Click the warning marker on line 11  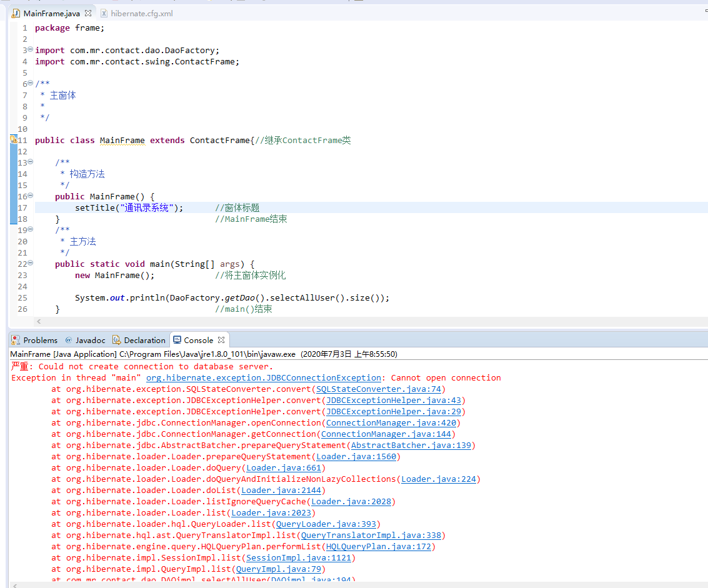[x=14, y=139]
